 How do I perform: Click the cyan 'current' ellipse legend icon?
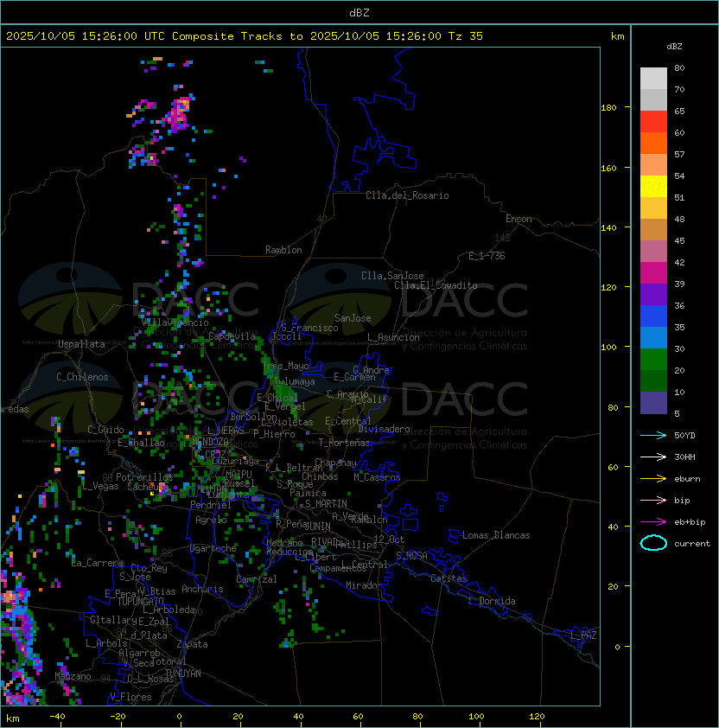pos(653,543)
